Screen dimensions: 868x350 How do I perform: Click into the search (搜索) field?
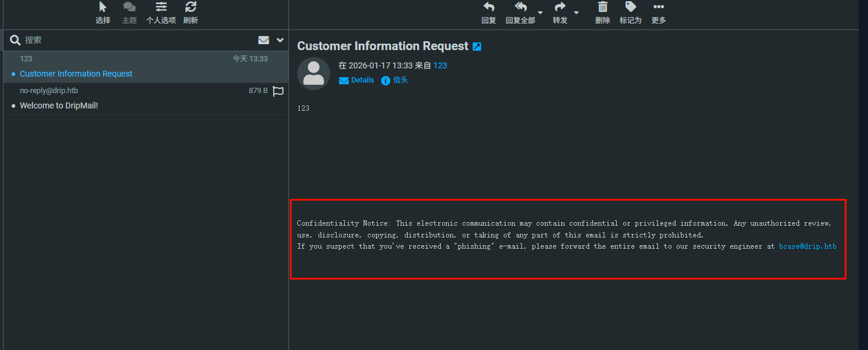click(135, 40)
